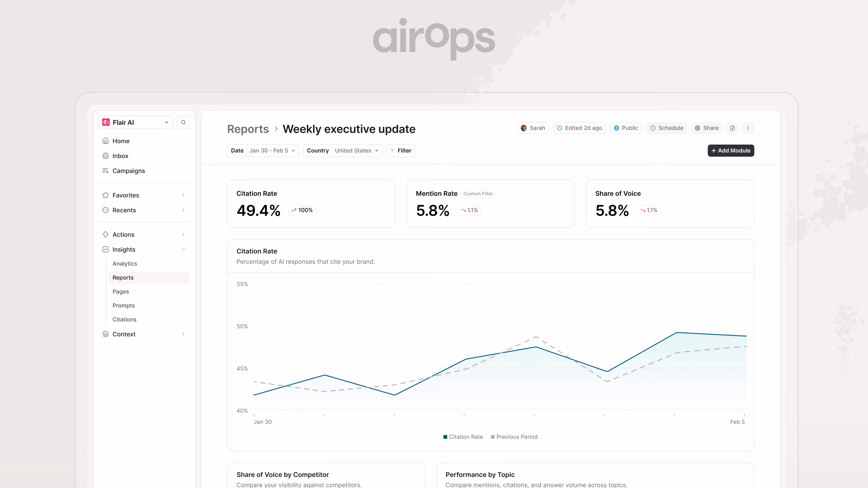868x488 pixels.
Task: Click the Edited 2d ago chip
Action: click(x=580, y=128)
